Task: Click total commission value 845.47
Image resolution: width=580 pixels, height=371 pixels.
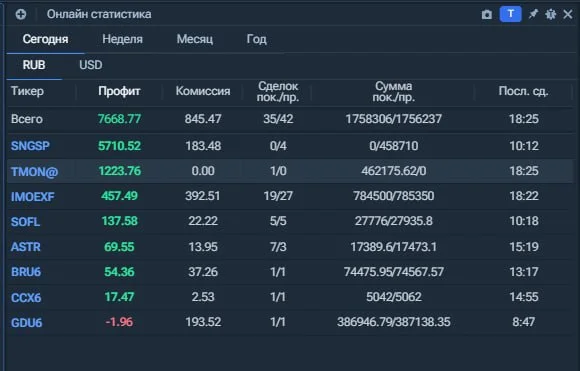Action: [203, 119]
